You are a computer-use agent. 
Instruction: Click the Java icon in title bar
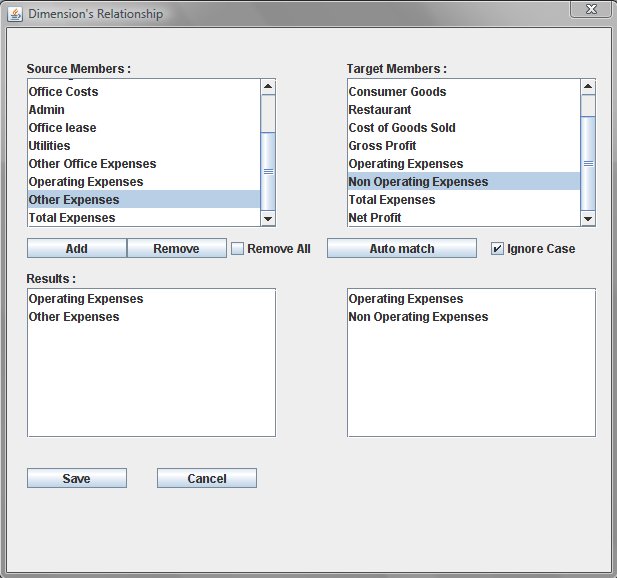[14, 14]
